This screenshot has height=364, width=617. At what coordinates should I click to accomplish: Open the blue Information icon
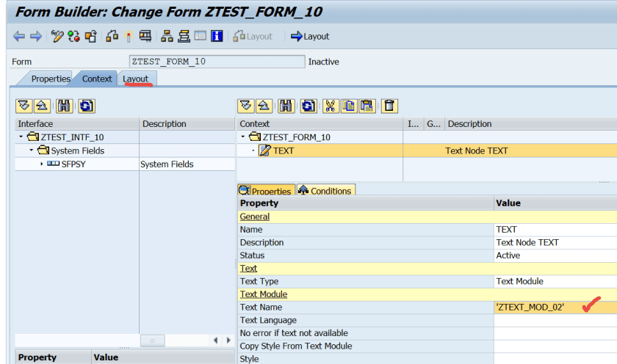coord(217,37)
